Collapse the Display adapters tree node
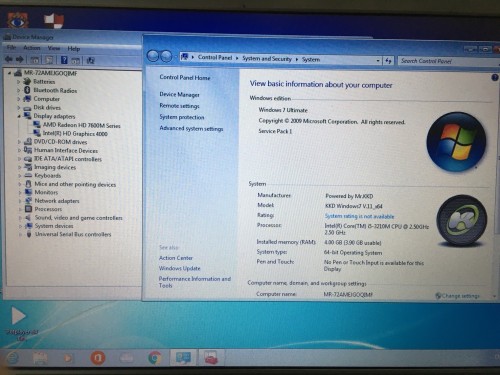 click(19, 116)
